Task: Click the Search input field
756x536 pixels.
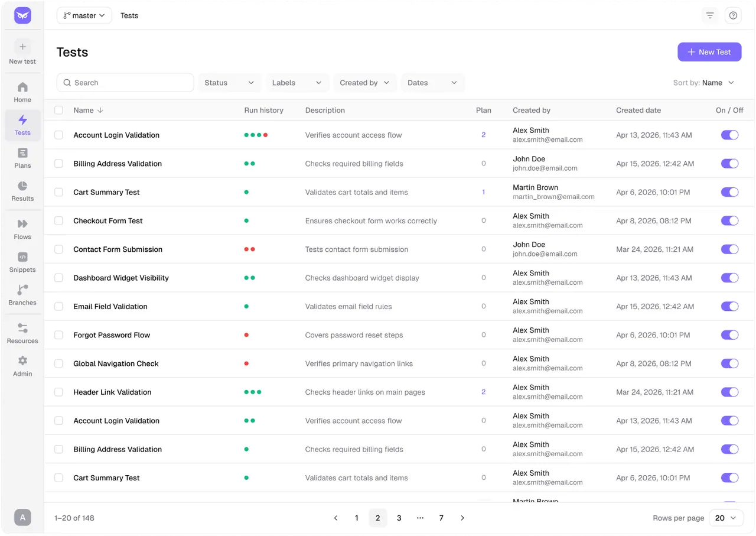Action: click(x=125, y=83)
